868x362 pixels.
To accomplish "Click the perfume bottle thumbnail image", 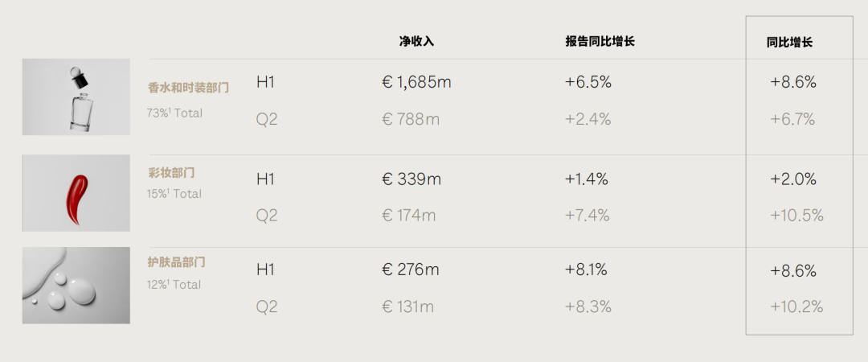I will click(76, 97).
